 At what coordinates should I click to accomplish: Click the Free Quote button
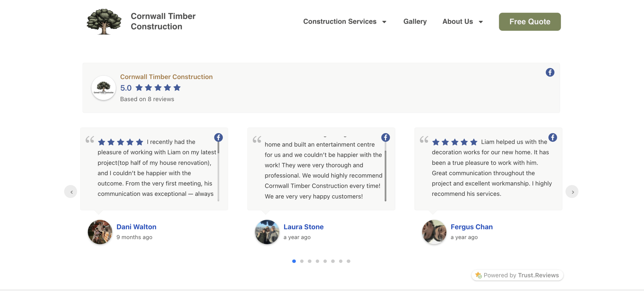(x=530, y=22)
